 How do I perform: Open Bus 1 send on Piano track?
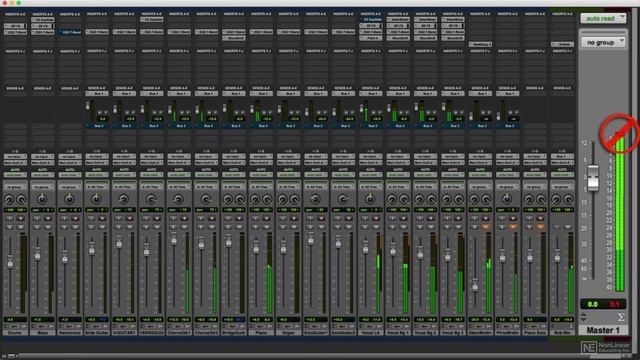(x=261, y=93)
